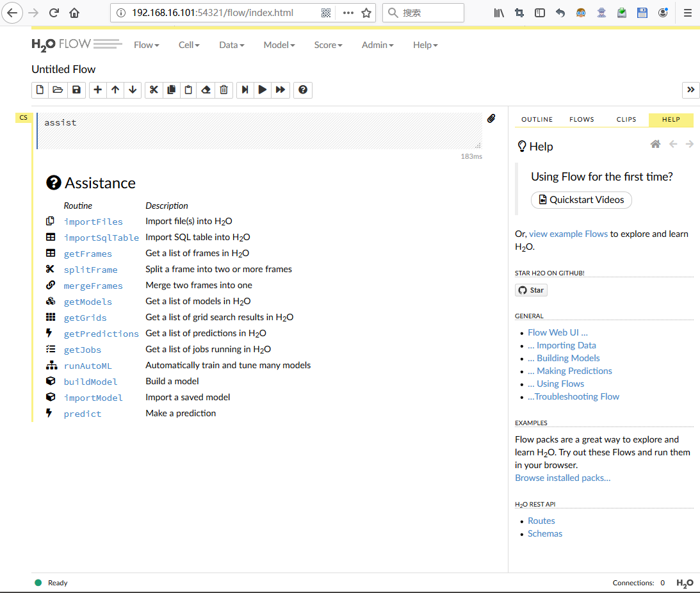Open the Importing Data help link
Image resolution: width=700 pixels, height=593 pixels.
pos(562,346)
